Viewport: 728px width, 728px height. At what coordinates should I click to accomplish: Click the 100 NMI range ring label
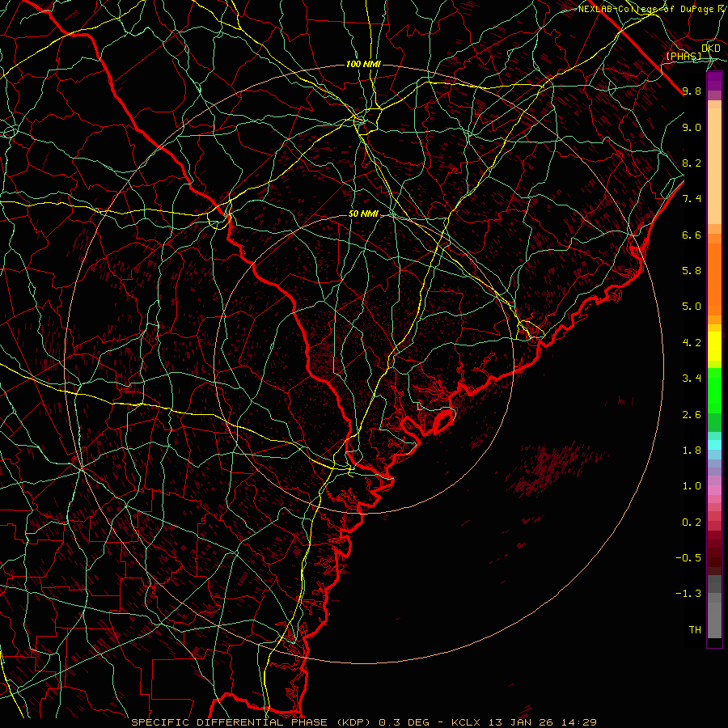[363, 64]
